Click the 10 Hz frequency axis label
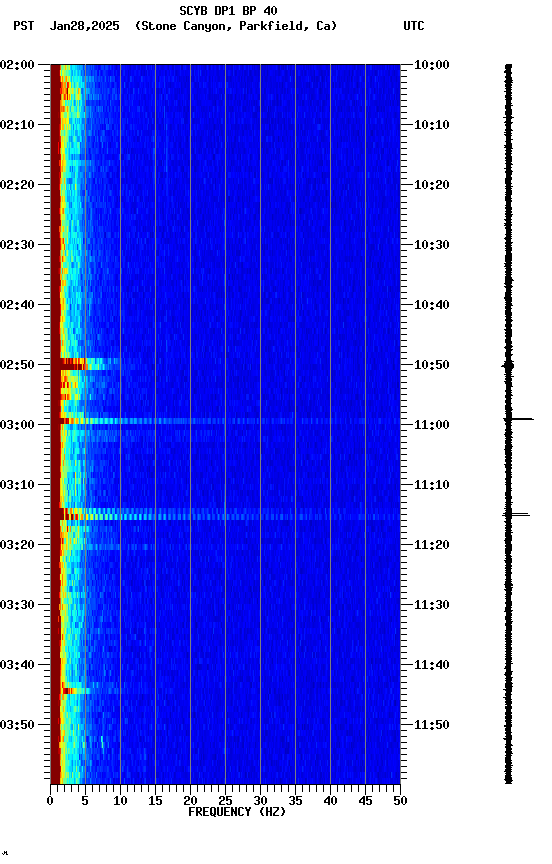 click(120, 801)
